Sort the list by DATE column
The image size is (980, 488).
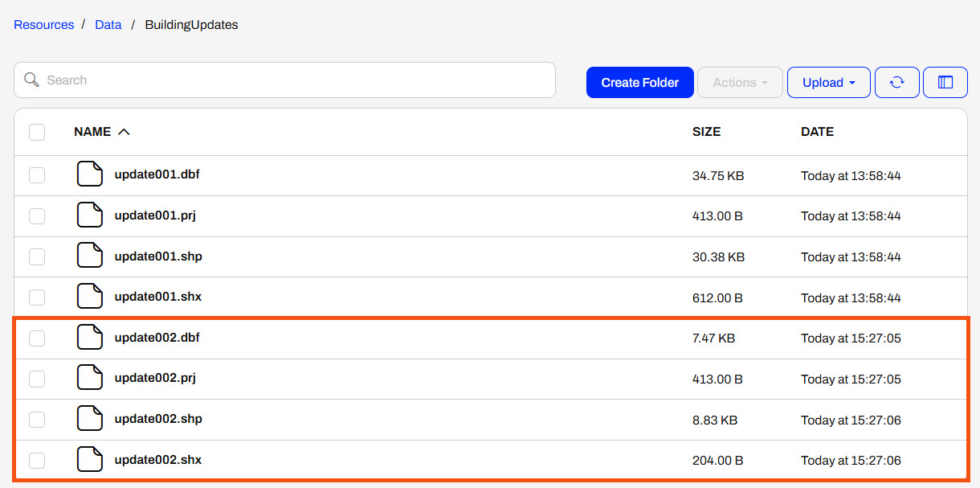coord(817,132)
